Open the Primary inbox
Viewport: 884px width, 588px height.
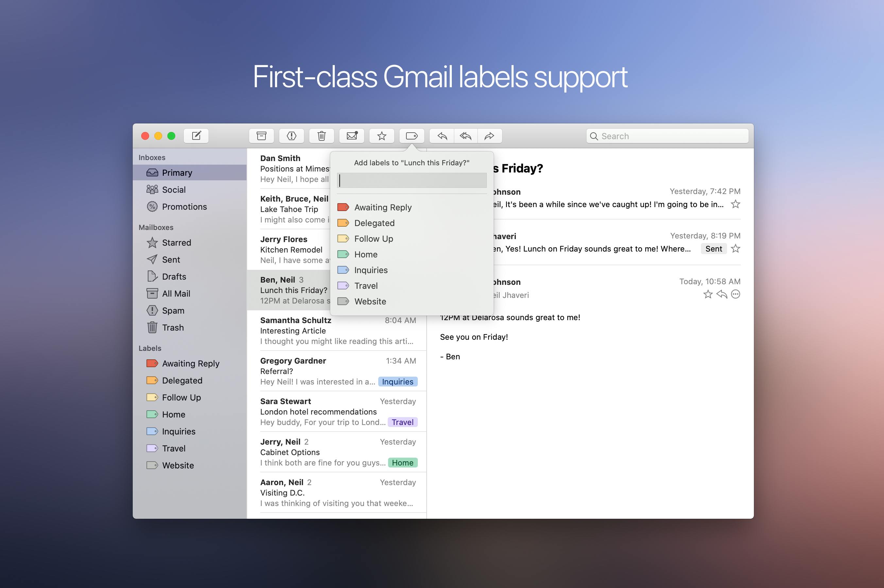click(x=190, y=172)
